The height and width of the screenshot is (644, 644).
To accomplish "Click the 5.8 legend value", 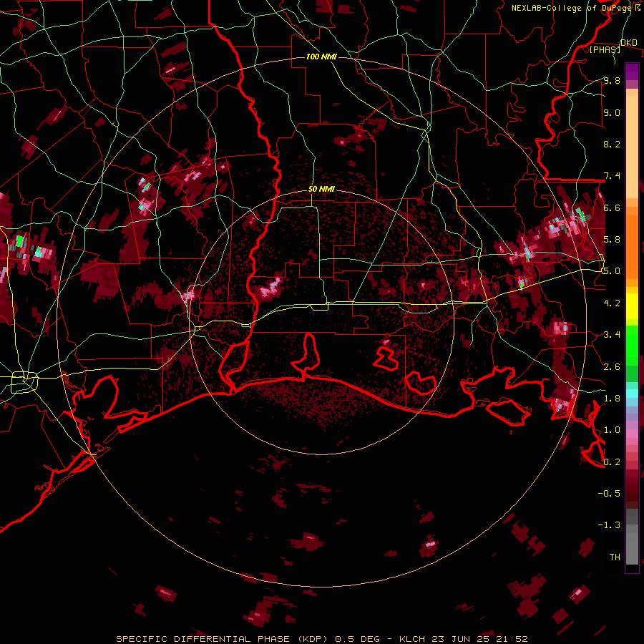I will pos(612,240).
